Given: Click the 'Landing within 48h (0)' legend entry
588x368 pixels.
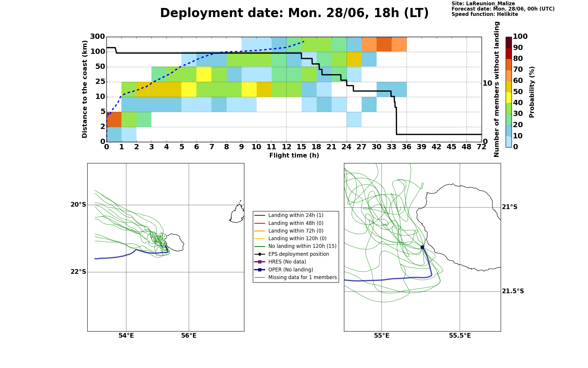Looking at the screenshot, I should [296, 223].
